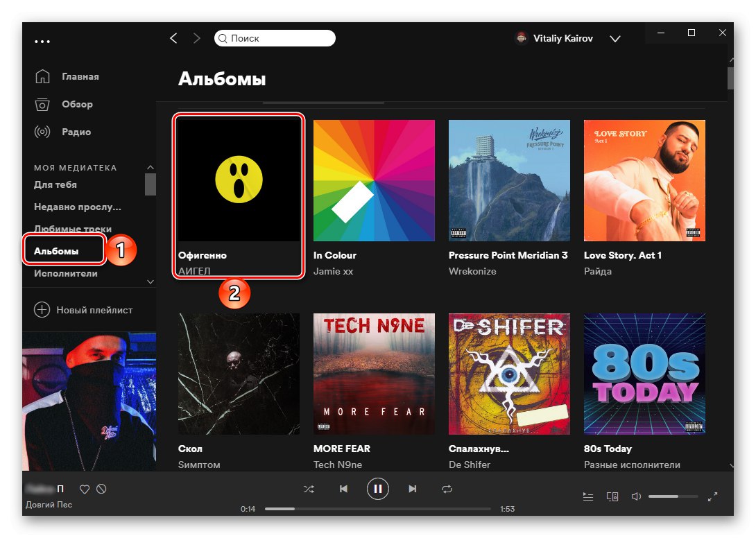
Task: Open the 80s Today album cover
Action: coord(644,374)
